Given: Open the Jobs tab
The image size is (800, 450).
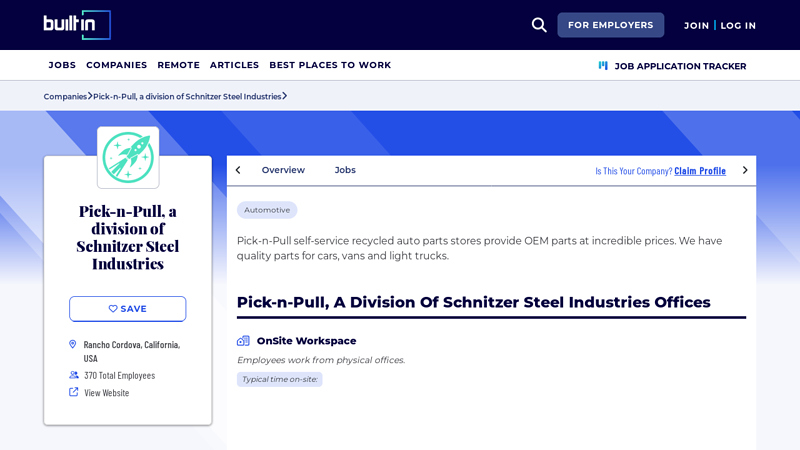Looking at the screenshot, I should (345, 170).
